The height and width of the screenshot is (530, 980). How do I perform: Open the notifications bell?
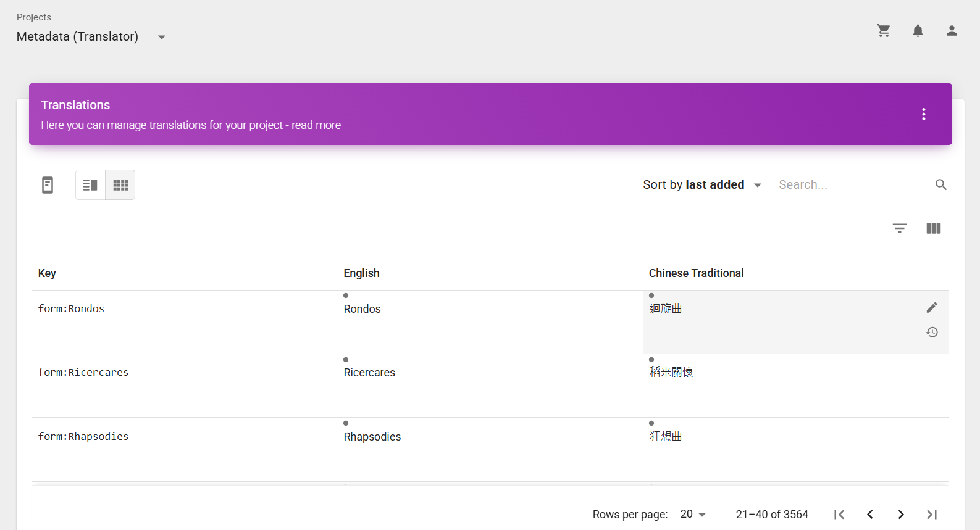918,31
